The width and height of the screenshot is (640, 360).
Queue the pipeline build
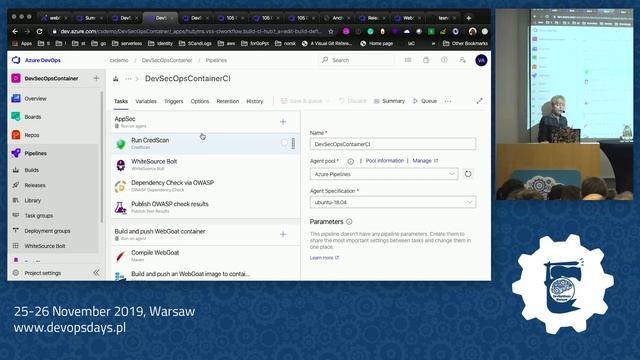click(425, 101)
